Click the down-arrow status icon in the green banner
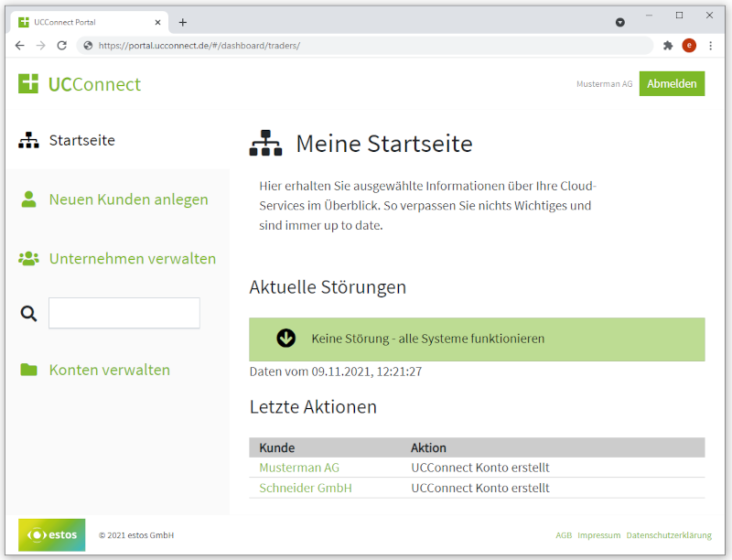Viewport: 732px width, 560px height. click(286, 339)
